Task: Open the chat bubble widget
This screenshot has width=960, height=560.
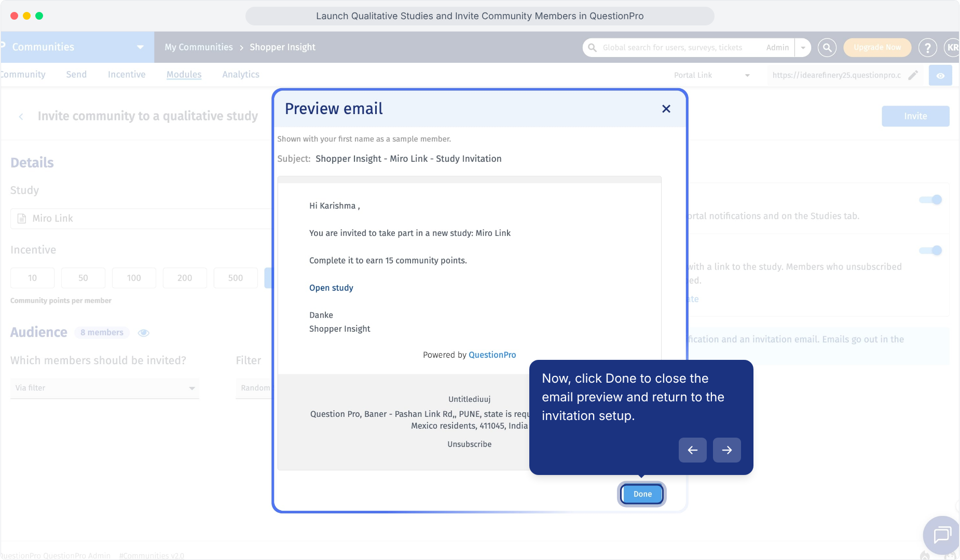Action: pos(941,535)
